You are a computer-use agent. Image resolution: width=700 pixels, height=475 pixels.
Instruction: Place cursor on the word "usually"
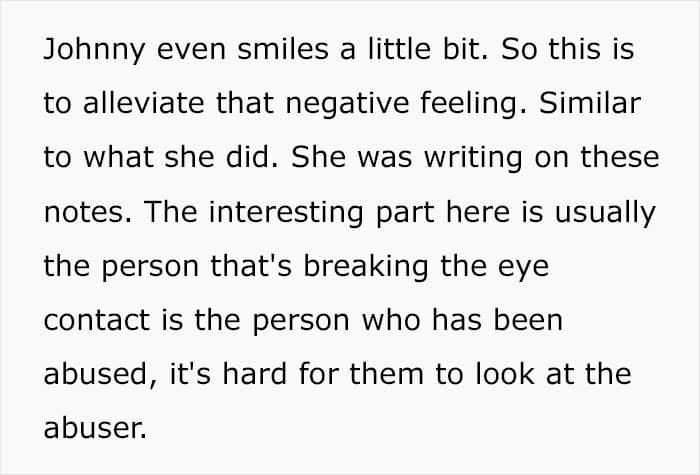(x=605, y=212)
